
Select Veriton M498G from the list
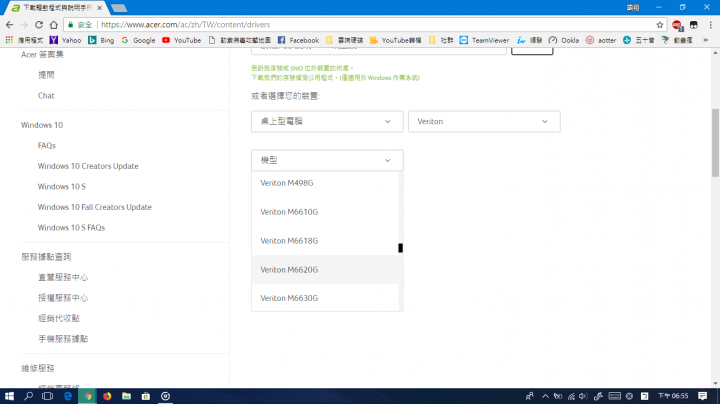coord(325,183)
